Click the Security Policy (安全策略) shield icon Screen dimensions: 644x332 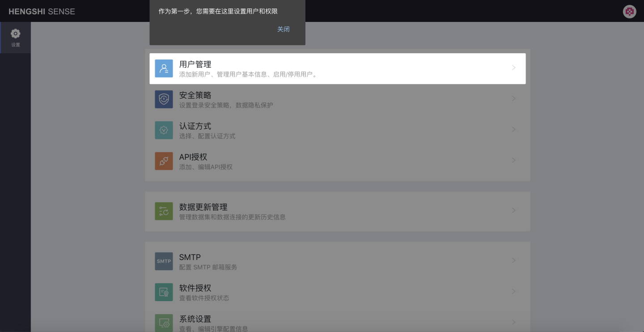[164, 99]
